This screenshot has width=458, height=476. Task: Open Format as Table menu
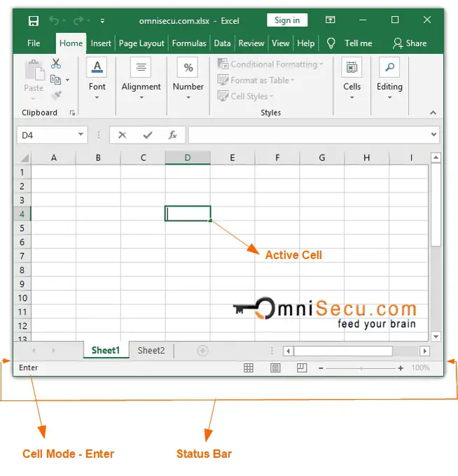click(x=256, y=80)
